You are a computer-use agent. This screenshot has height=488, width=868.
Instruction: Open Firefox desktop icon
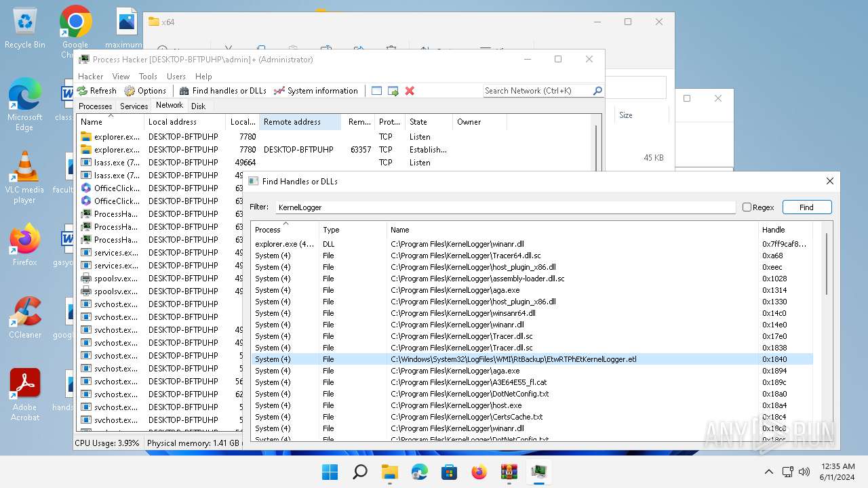[24, 245]
